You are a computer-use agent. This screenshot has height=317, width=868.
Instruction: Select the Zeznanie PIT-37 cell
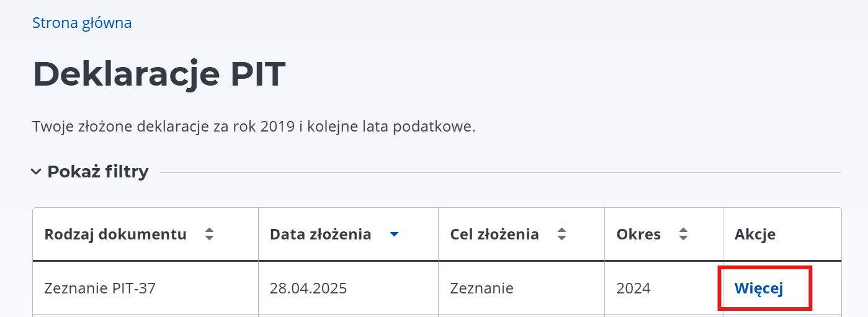click(x=100, y=288)
